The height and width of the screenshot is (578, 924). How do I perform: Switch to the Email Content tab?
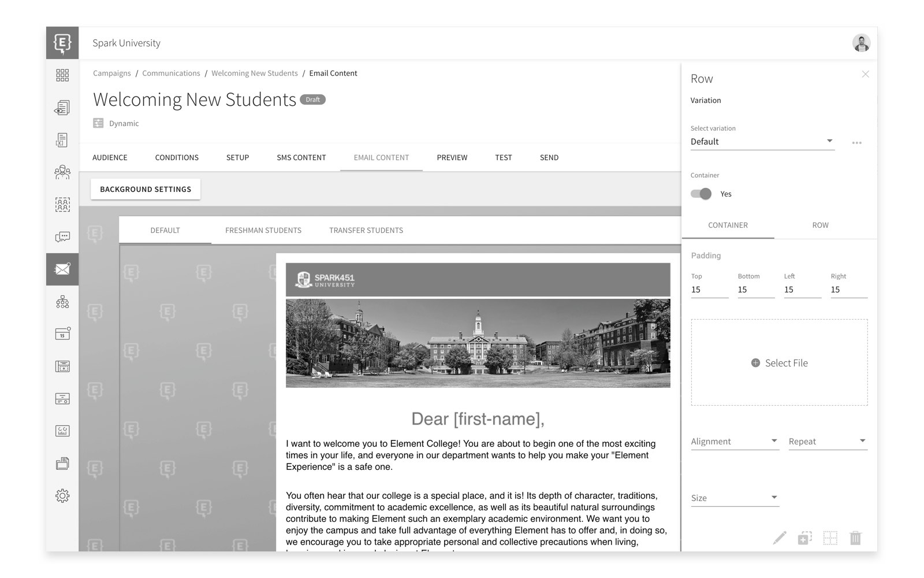381,157
